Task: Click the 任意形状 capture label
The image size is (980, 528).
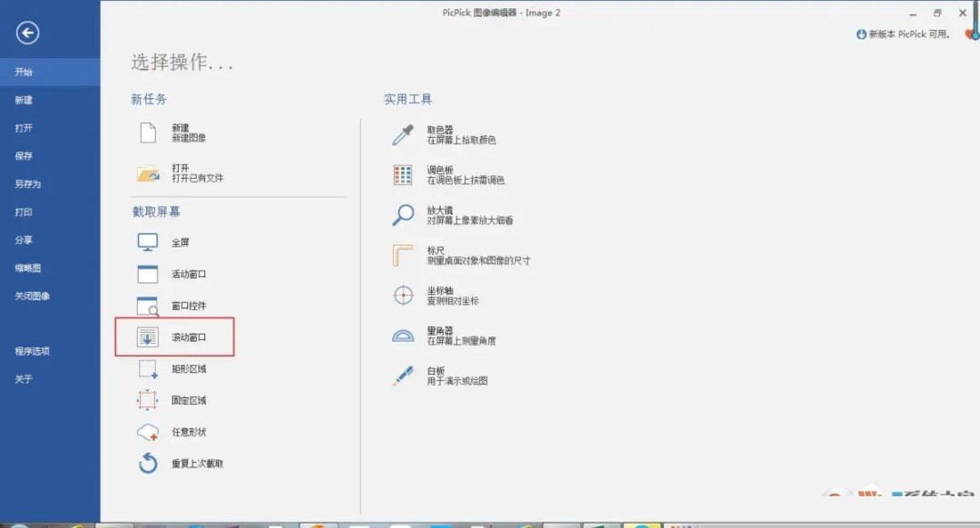Action: pos(189,433)
